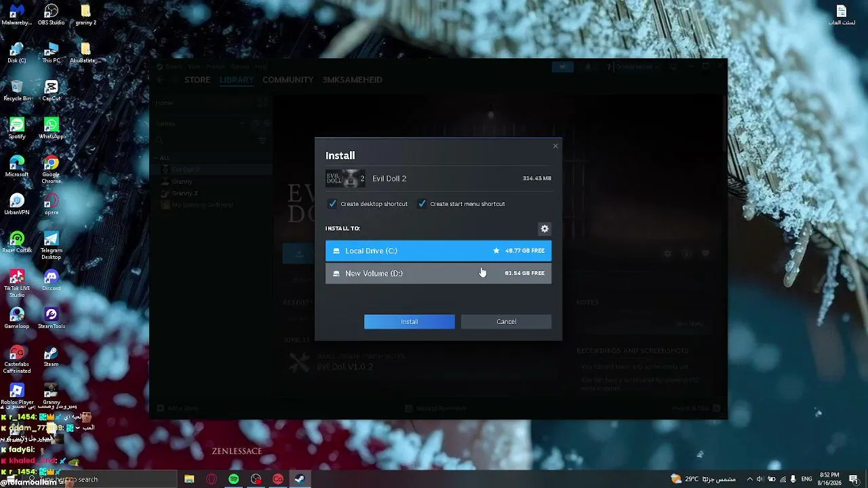Click Add a Game in Steam
This screenshot has height=488, width=868.
tap(178, 408)
